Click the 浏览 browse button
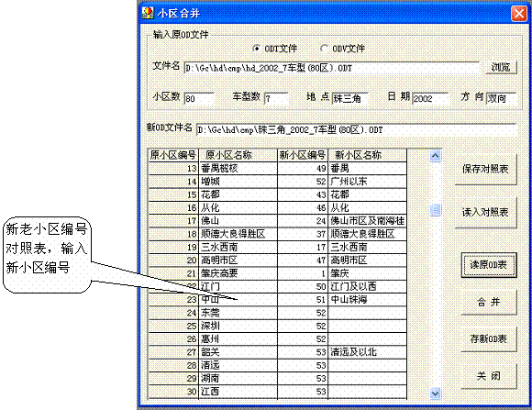This screenshot has height=410, width=532. coord(501,67)
